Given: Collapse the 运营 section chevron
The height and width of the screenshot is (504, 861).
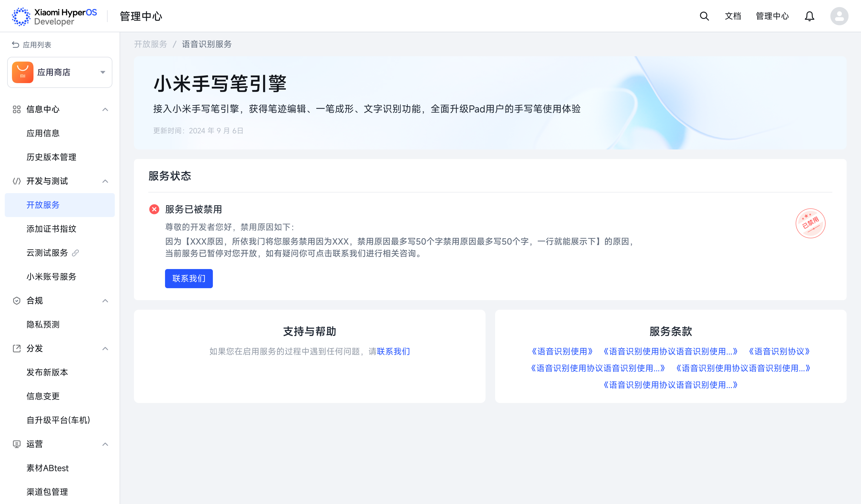Looking at the screenshot, I should (x=105, y=444).
